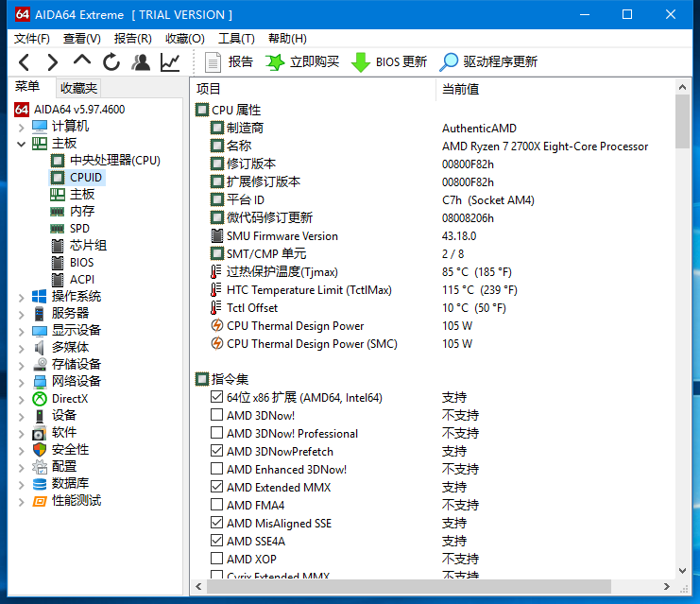The height and width of the screenshot is (604, 700).
Task: Expand the 操作系统 tree node
Action: [x=21, y=297]
